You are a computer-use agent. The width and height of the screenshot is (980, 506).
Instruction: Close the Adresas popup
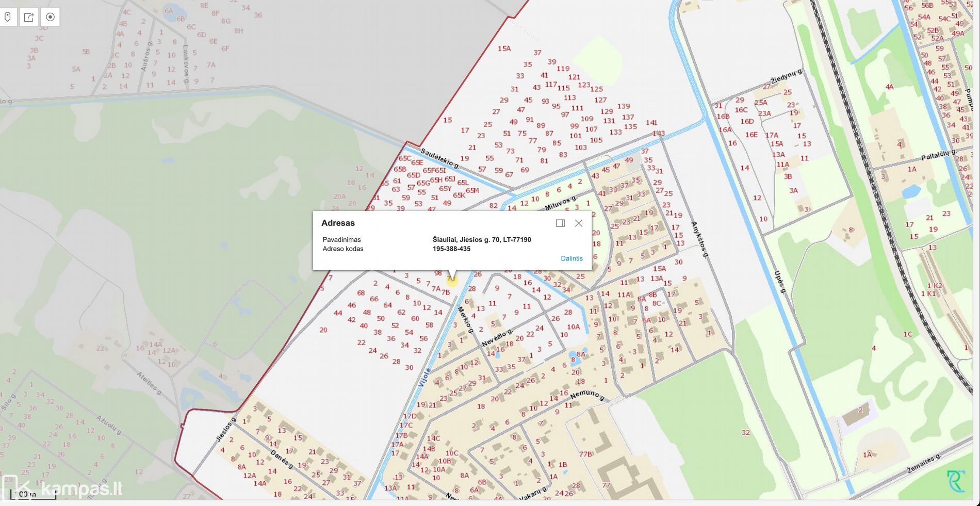pos(579,223)
